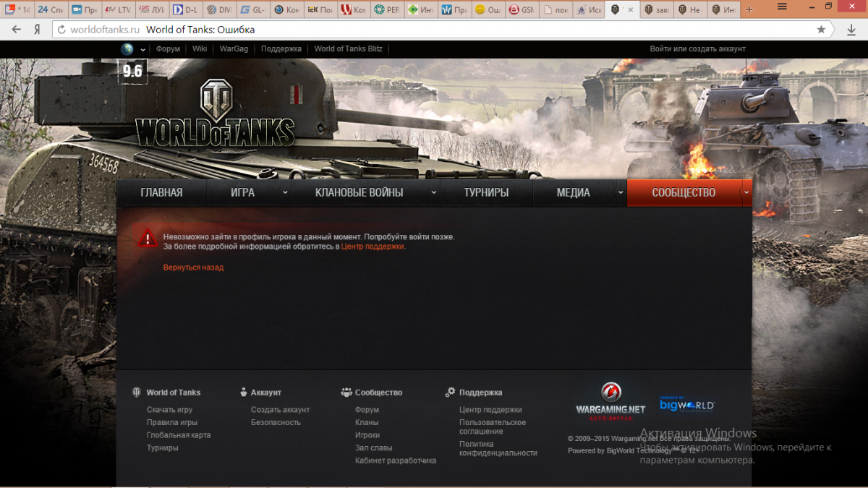Switch to the '24 Спи' tab
Image resolution: width=868 pixels, height=488 pixels.
pos(51,10)
